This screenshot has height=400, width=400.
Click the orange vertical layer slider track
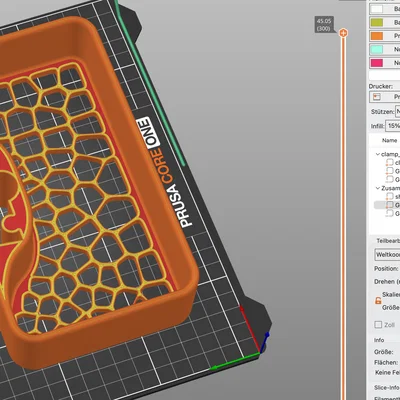click(x=343, y=217)
